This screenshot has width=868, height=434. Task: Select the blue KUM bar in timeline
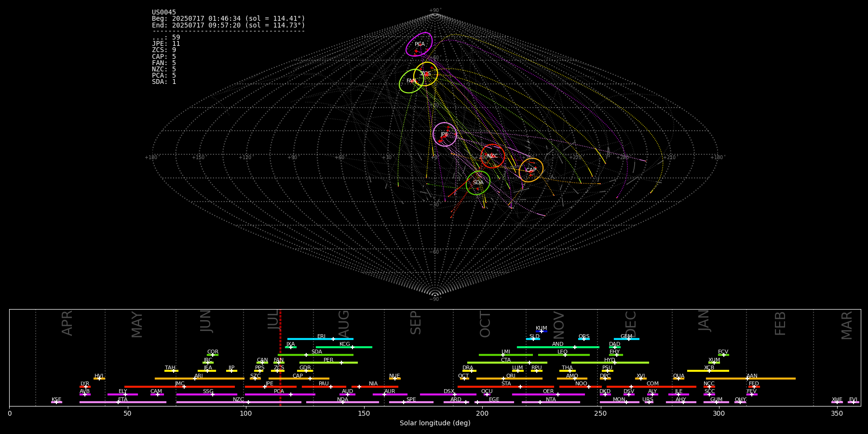[x=542, y=331]
